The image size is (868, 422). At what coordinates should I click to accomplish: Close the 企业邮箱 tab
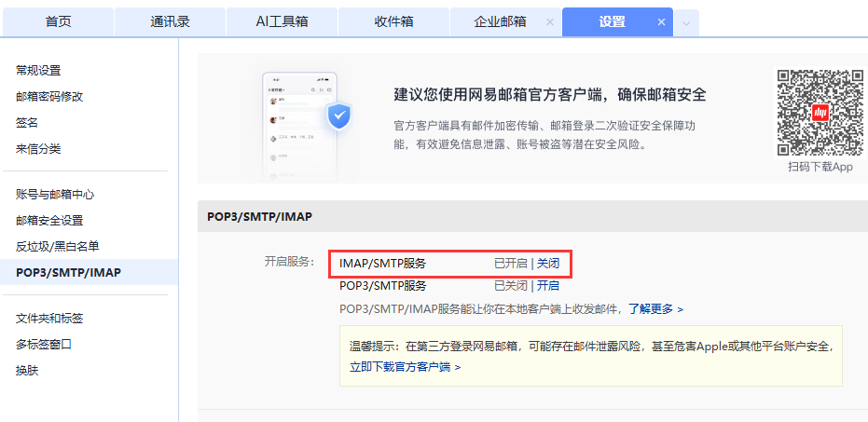[x=550, y=22]
